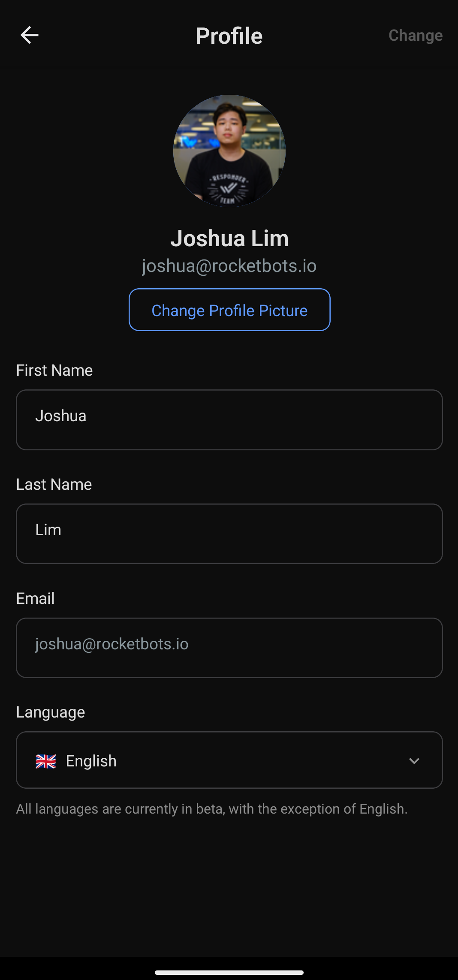The width and height of the screenshot is (458, 980).
Task: Tap the Email field label
Action: [35, 598]
